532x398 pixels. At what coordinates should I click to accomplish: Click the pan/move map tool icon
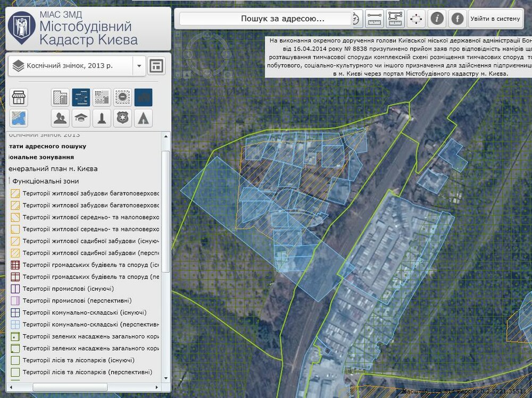click(x=416, y=19)
